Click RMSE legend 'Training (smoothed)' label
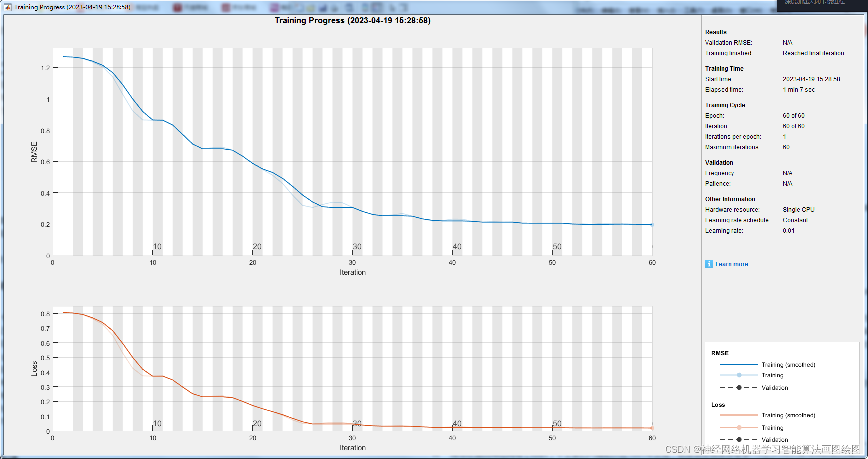The image size is (868, 459). point(788,365)
